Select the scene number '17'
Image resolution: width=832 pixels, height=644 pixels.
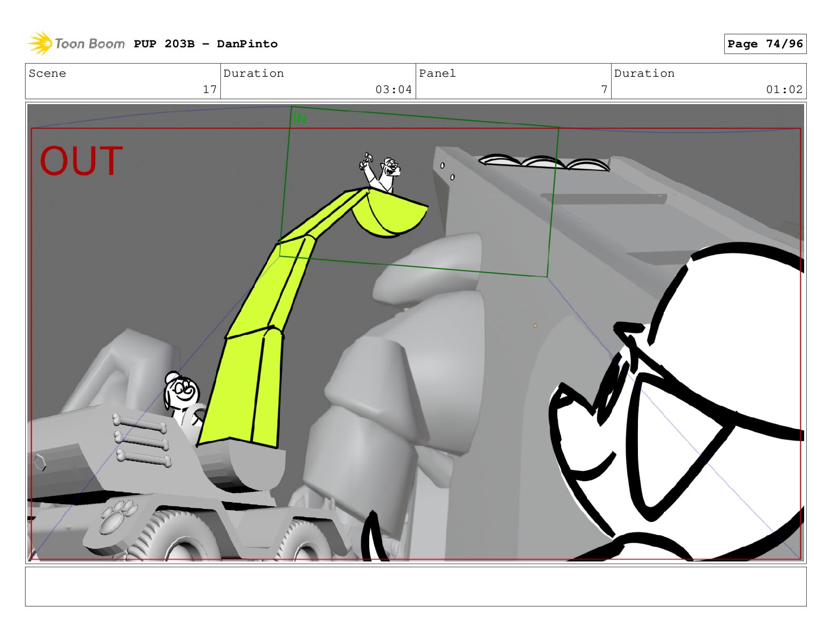tap(210, 89)
